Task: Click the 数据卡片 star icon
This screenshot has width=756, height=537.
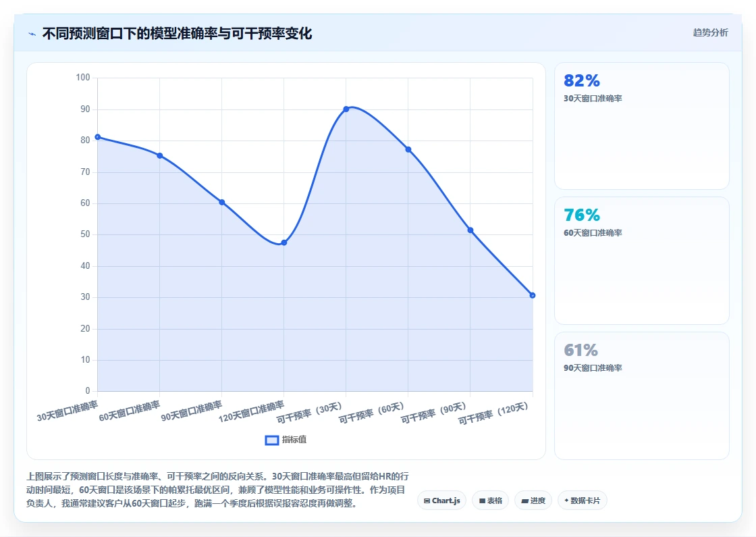Action: (566, 501)
